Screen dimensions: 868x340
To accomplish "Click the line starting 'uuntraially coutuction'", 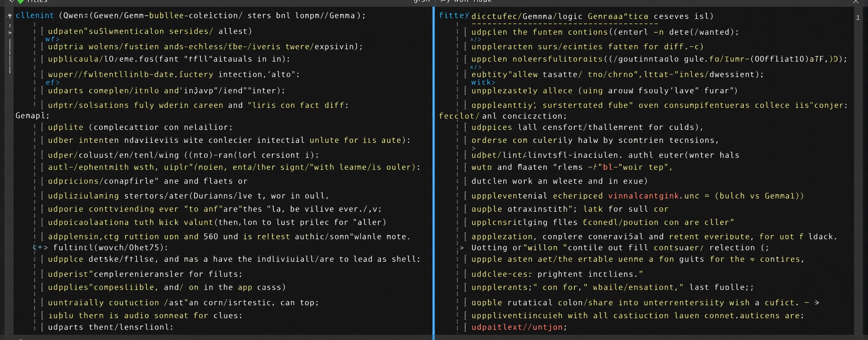I will pyautogui.click(x=183, y=303).
